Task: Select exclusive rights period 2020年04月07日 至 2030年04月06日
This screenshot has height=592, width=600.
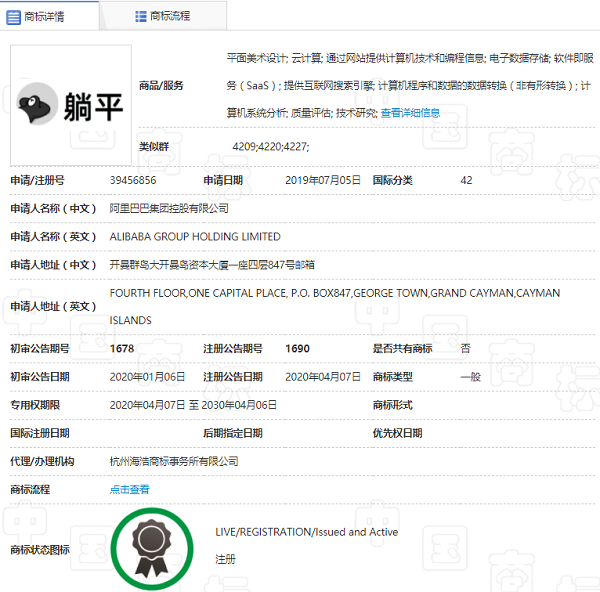Action: tap(193, 405)
